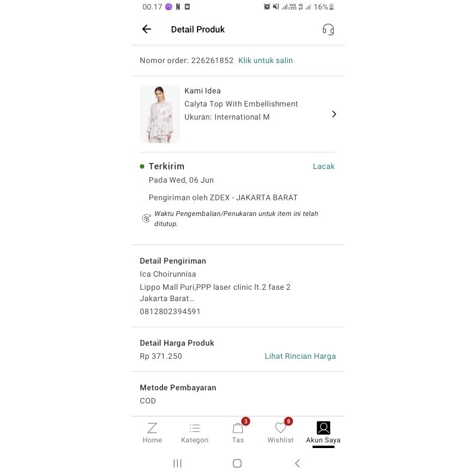
Task: Click 'Klik untuk salin' to copy order number
Action: click(265, 61)
